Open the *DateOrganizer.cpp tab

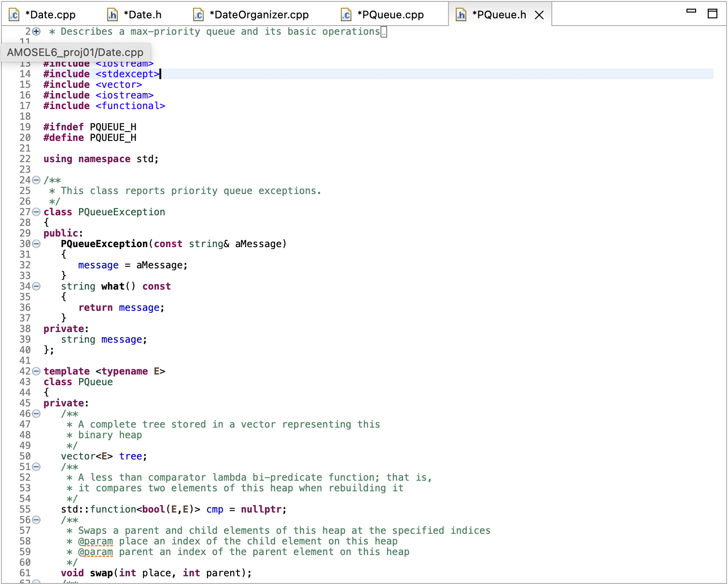pyautogui.click(x=251, y=14)
